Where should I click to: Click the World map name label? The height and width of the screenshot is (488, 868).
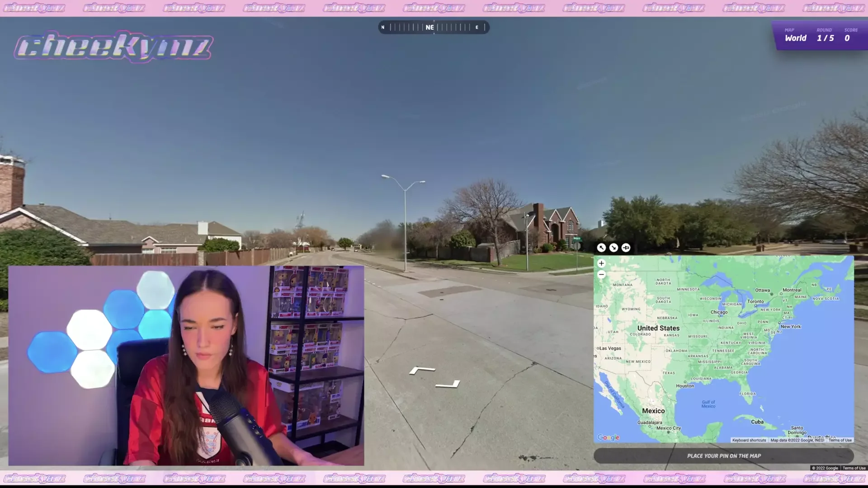[x=795, y=38]
